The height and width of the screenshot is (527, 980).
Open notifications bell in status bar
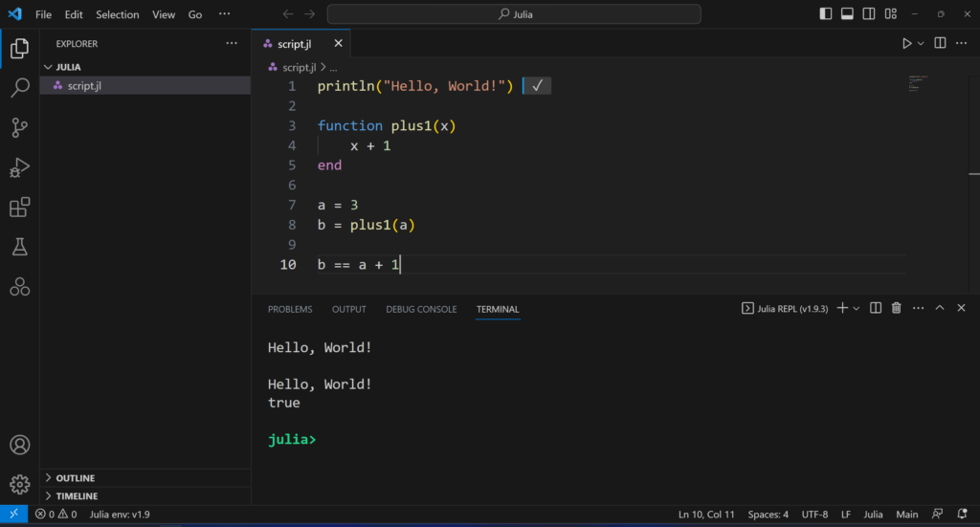tap(962, 514)
